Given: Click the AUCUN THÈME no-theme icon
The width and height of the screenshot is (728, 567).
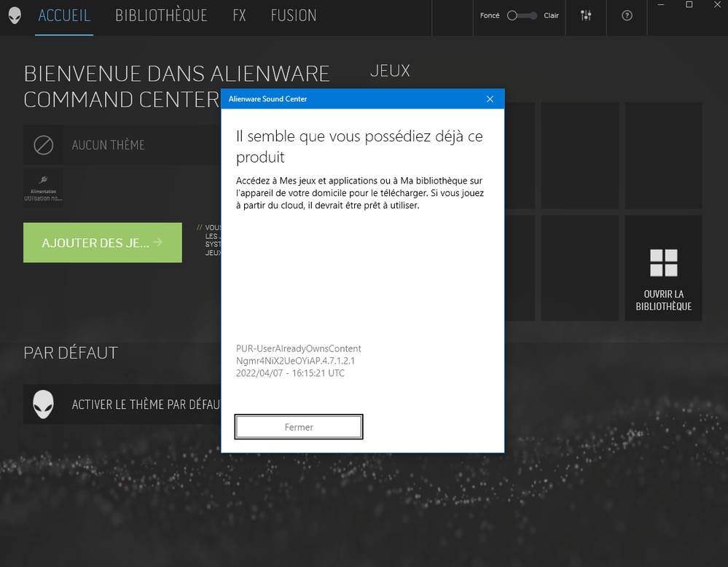Looking at the screenshot, I should 43,145.
